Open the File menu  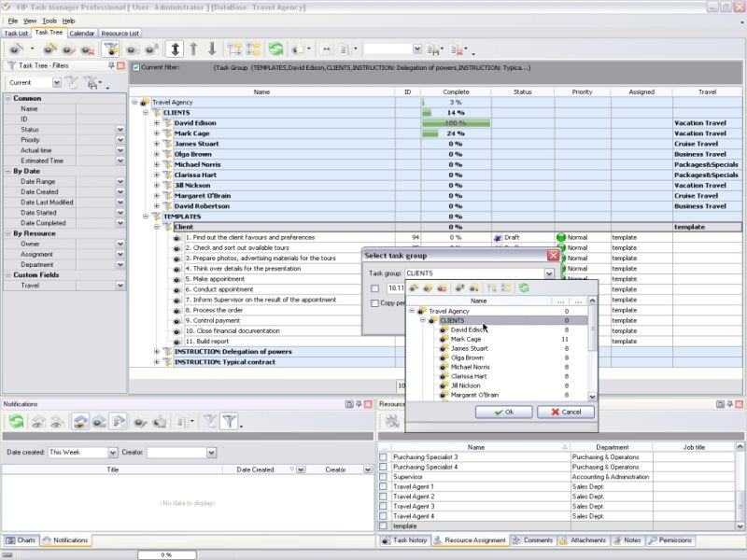(x=13, y=21)
